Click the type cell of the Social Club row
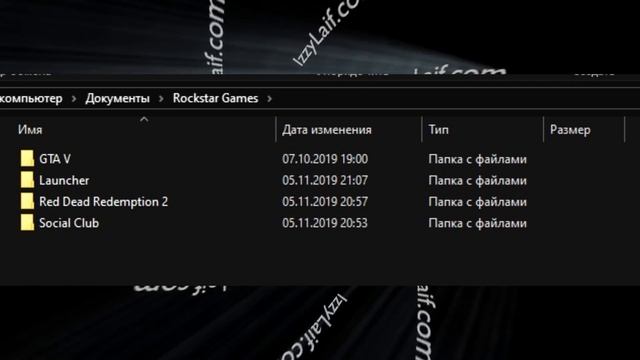640x360 pixels. point(478,224)
